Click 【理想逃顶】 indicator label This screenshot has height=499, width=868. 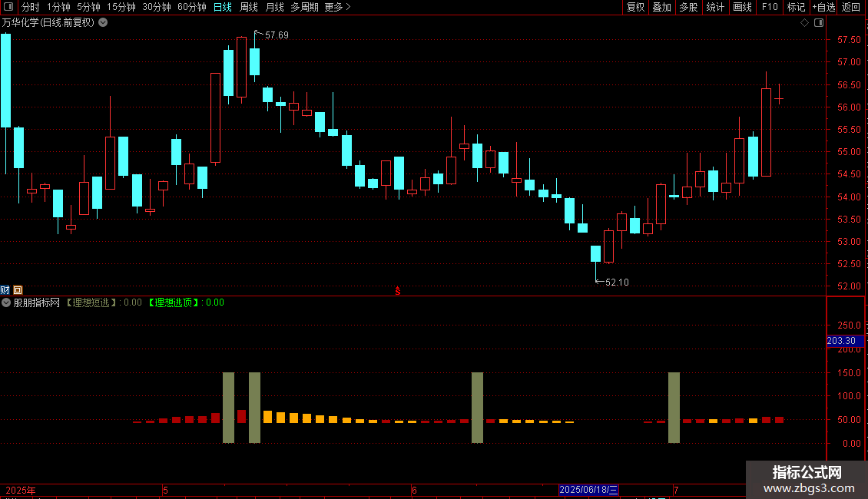click(174, 302)
